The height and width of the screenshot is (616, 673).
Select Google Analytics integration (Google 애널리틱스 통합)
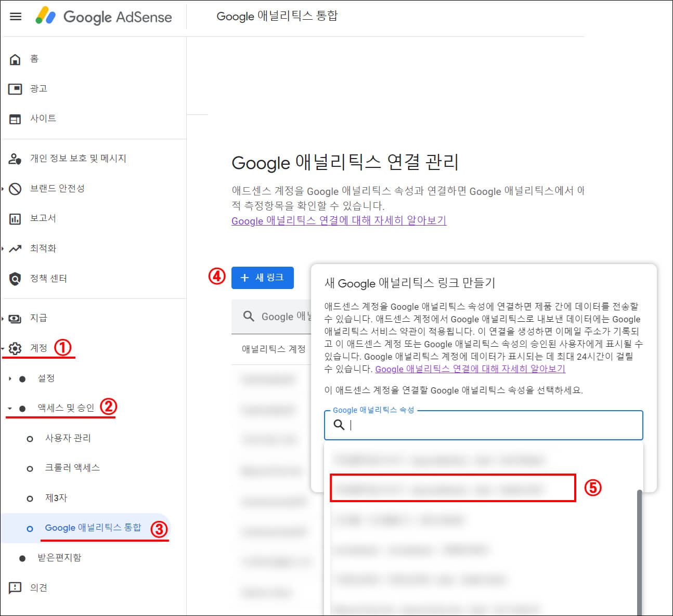click(93, 528)
